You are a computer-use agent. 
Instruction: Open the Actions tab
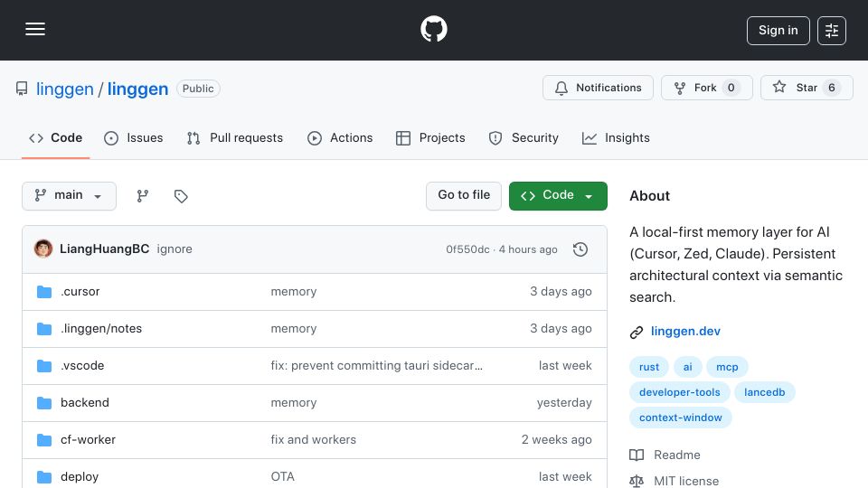(x=340, y=137)
